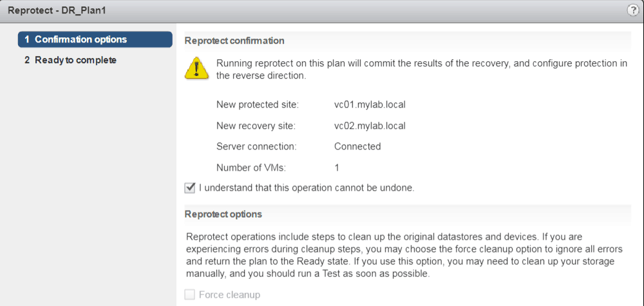Click the yellow warning triangle icon
This screenshot has width=644, height=306.
[196, 68]
